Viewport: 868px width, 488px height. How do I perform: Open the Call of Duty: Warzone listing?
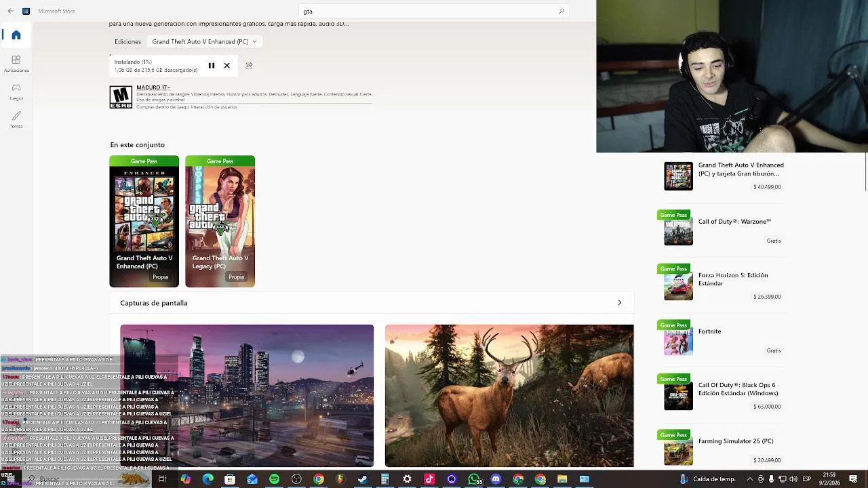[724, 228]
